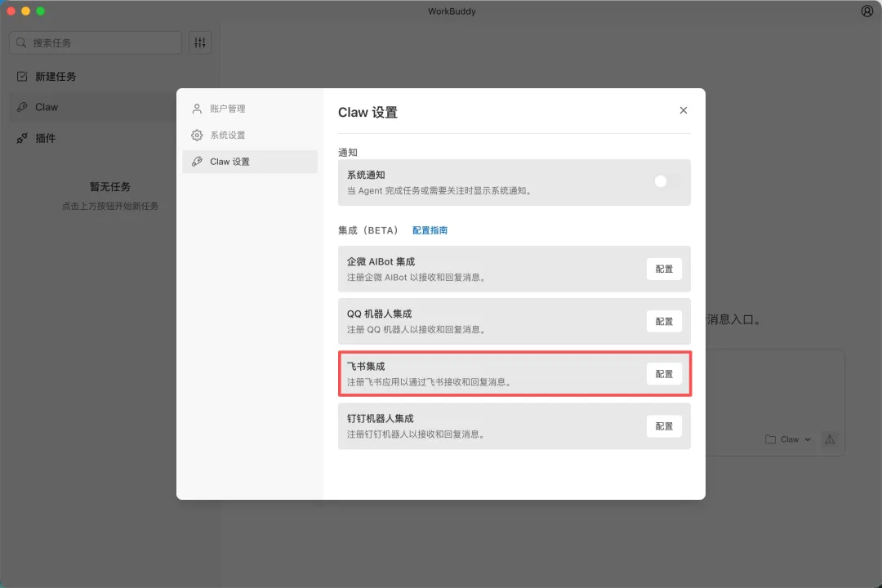Click the 集成（BETA） section label
The width and height of the screenshot is (882, 588).
point(369,230)
